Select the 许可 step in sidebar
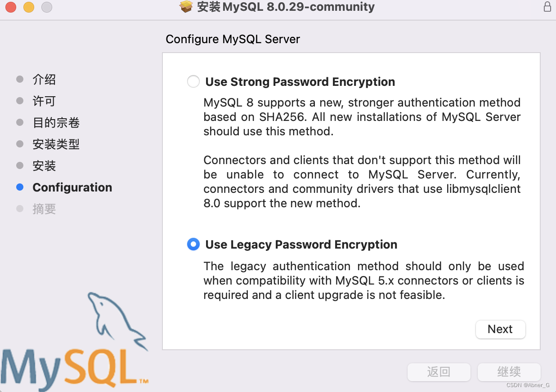This screenshot has width=556, height=392. (44, 101)
